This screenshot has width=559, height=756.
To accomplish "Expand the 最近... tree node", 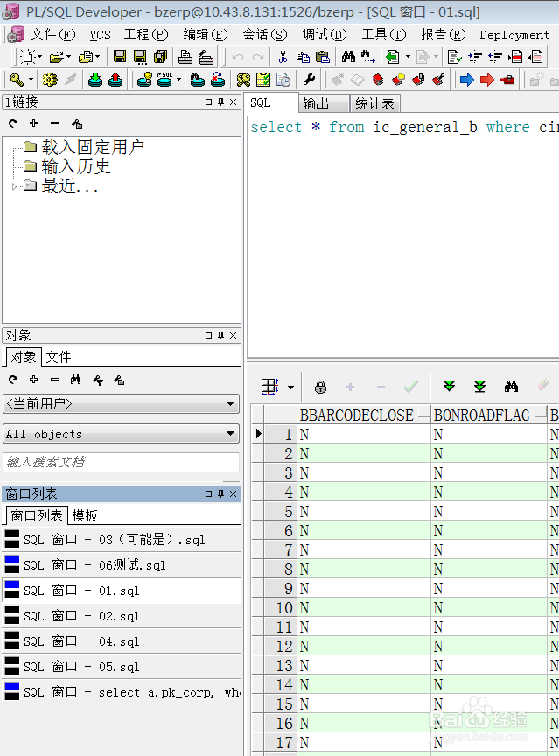I will (x=14, y=186).
